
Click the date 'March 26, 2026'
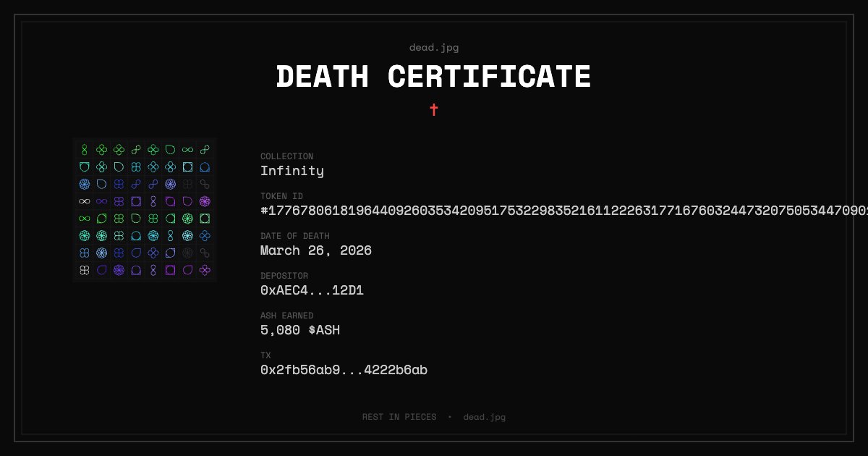pyautogui.click(x=316, y=250)
